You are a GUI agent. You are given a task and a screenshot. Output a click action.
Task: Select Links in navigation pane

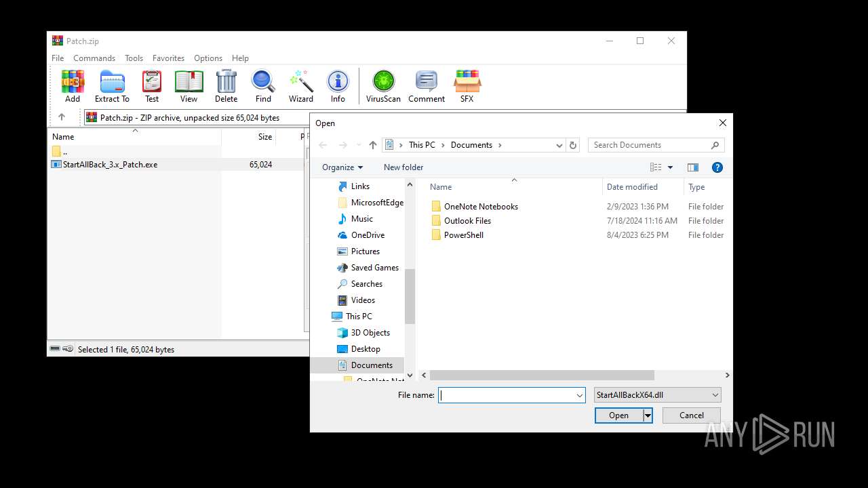pyautogui.click(x=360, y=186)
